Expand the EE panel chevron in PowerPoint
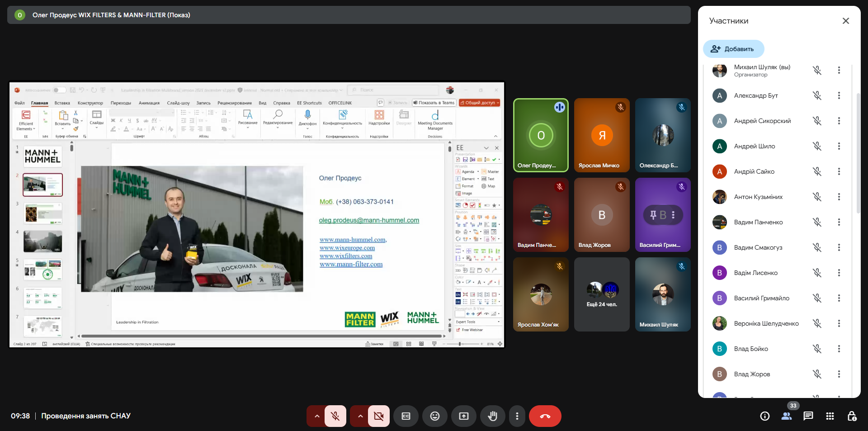The height and width of the screenshot is (431, 868). coord(486,148)
